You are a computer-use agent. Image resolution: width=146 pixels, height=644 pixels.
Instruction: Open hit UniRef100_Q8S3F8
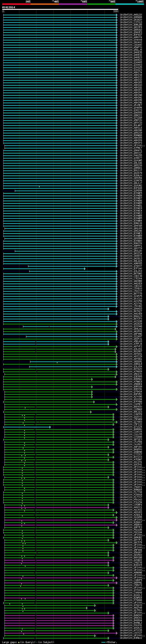tap(131, 27)
